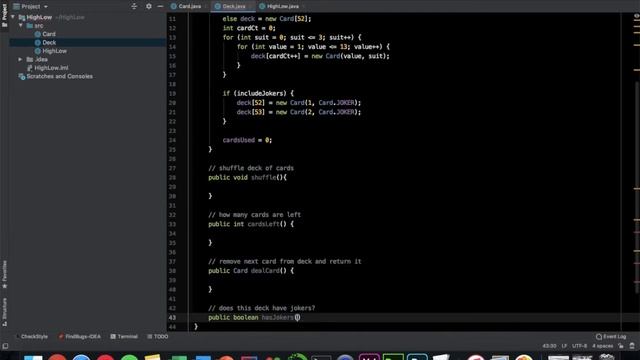Screen dimensions: 640x360
Task: Open the Terminal tool window
Action: point(124,337)
